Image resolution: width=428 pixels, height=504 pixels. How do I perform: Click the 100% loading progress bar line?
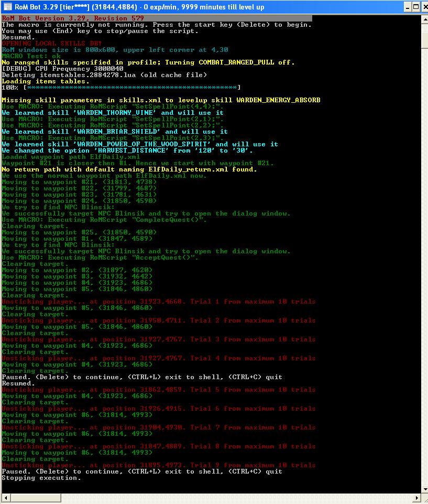tap(121, 88)
